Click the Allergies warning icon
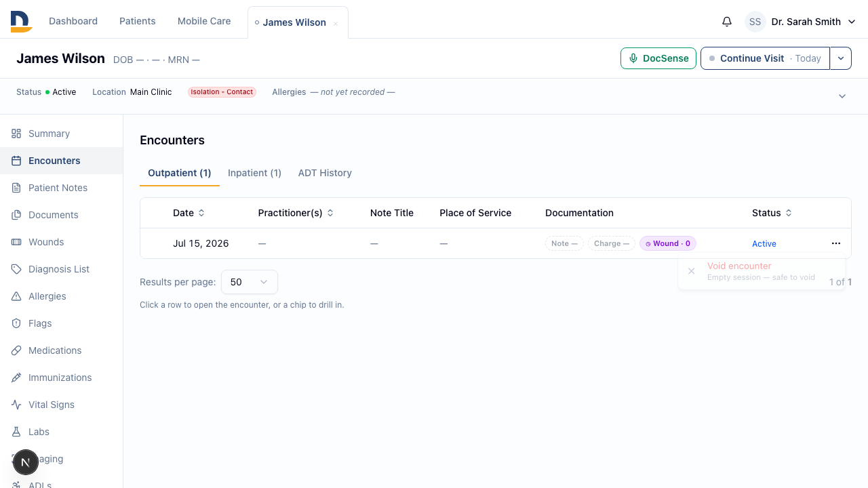 [16, 296]
